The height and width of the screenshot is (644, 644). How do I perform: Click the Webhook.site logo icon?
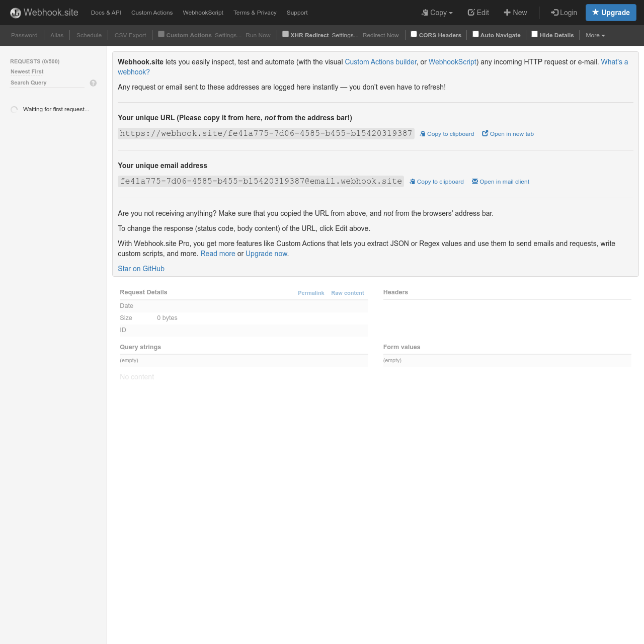point(16,13)
